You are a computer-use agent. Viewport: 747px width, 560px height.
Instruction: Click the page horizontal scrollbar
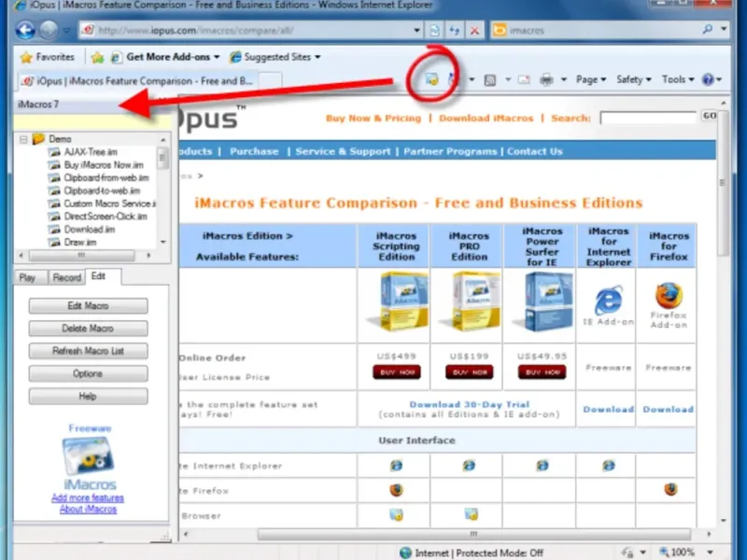(x=473, y=534)
